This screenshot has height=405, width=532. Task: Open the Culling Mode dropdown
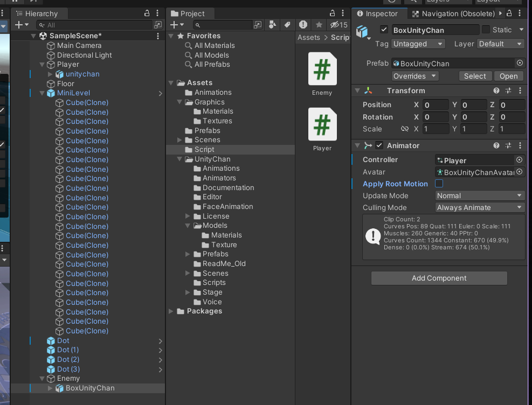pos(479,207)
